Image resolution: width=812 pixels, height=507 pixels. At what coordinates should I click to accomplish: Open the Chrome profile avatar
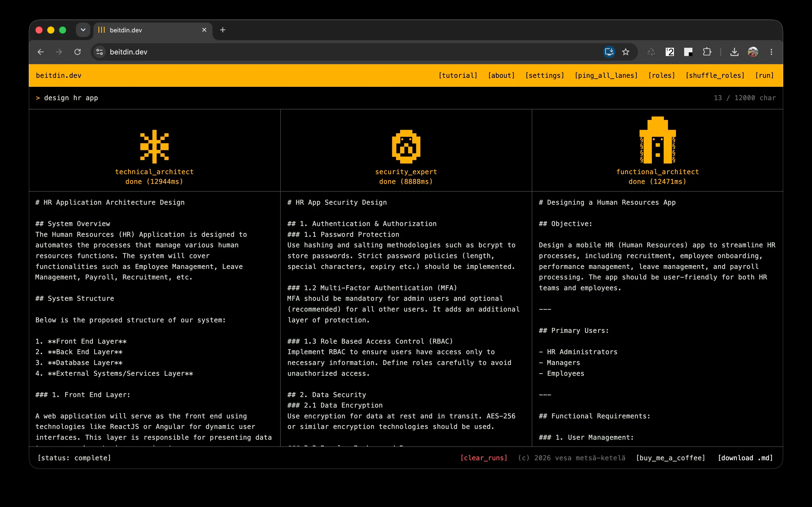(753, 52)
